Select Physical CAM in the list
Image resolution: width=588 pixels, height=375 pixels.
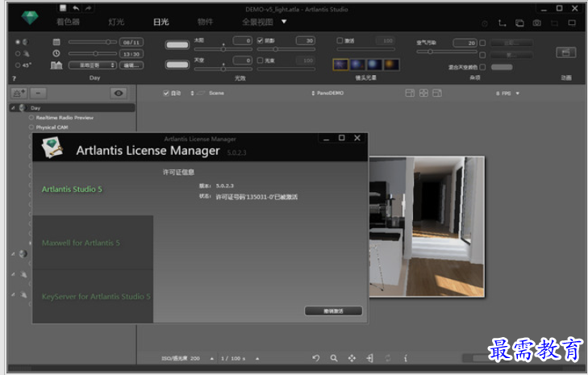point(52,127)
